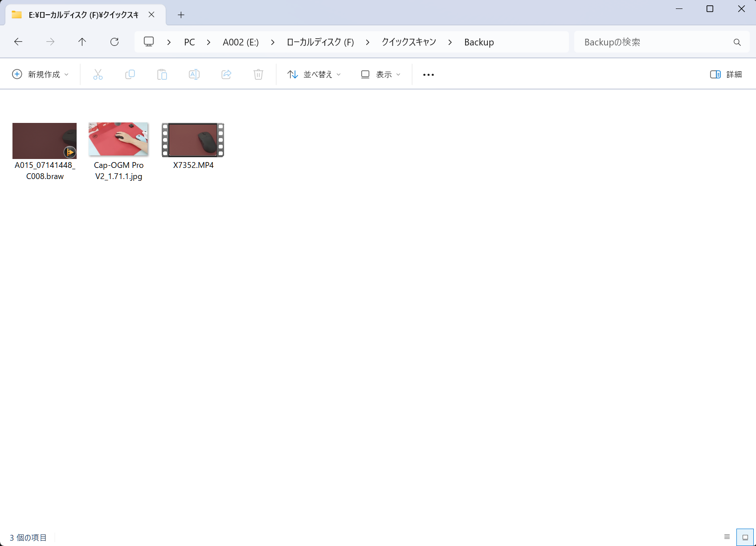Refresh the current folder view

(114, 42)
